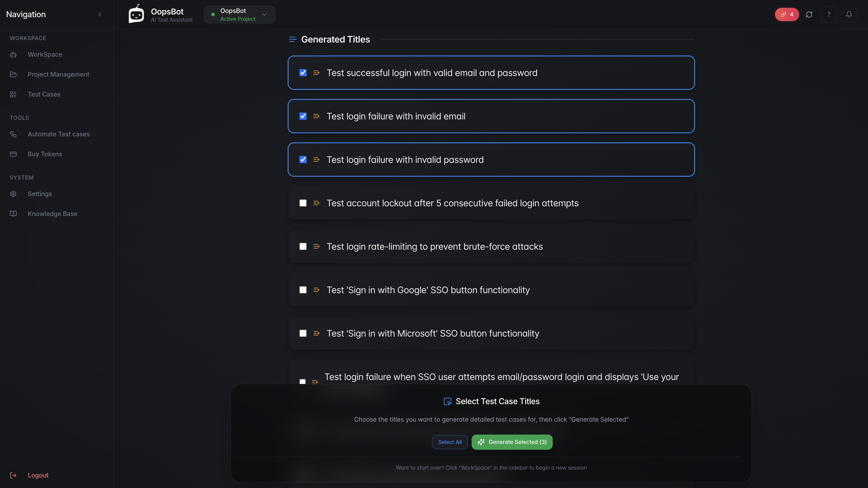Click the Buy Tokens card icon
This screenshot has height=488, width=868.
[14, 154]
